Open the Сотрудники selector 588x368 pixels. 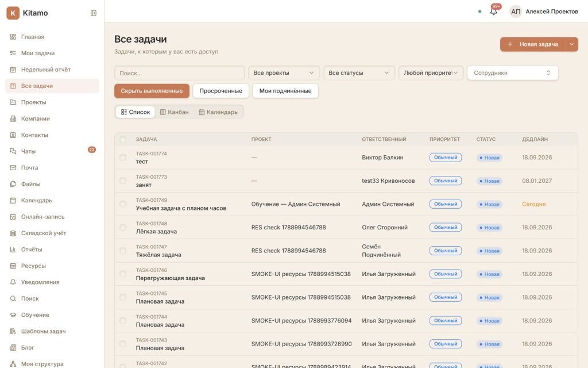click(512, 73)
